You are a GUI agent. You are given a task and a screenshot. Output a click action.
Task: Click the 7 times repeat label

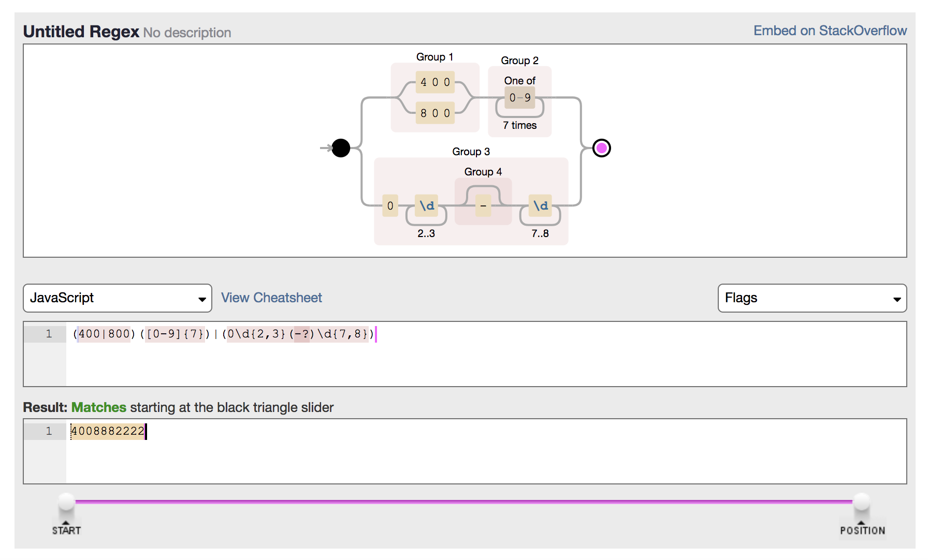(520, 125)
